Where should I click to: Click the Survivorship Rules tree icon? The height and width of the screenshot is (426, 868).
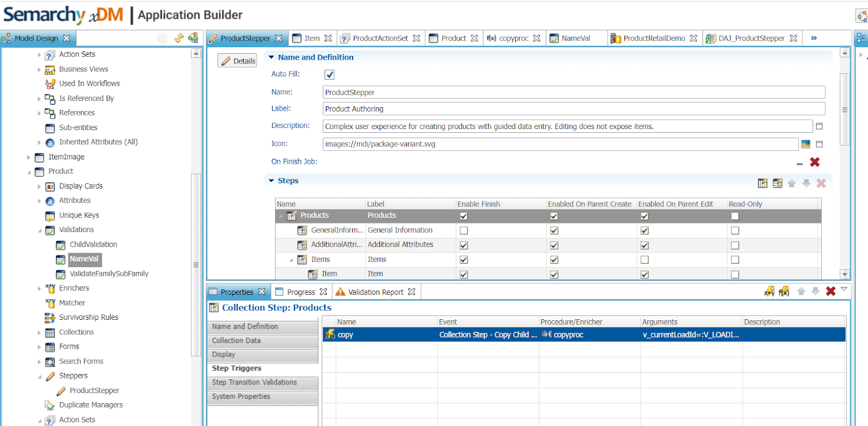(50, 318)
